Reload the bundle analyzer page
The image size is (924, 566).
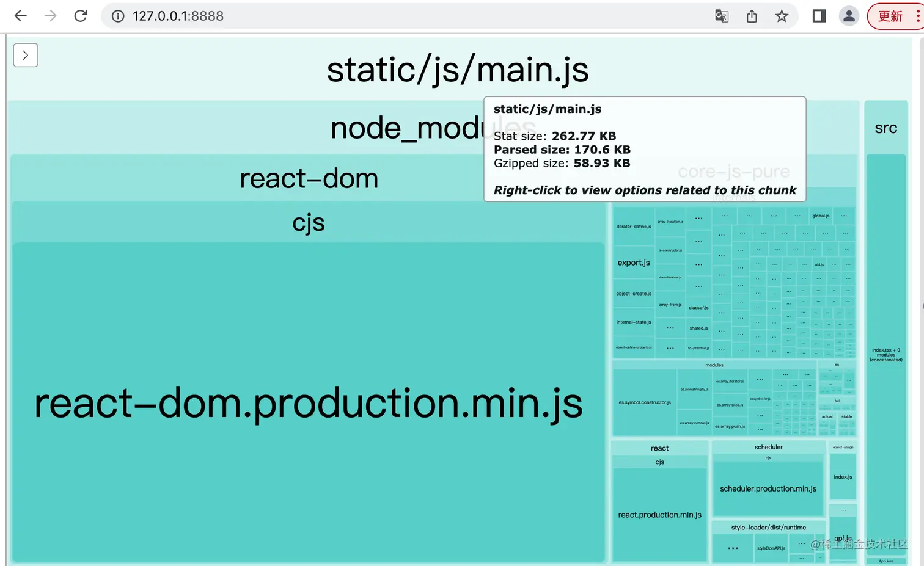click(81, 16)
